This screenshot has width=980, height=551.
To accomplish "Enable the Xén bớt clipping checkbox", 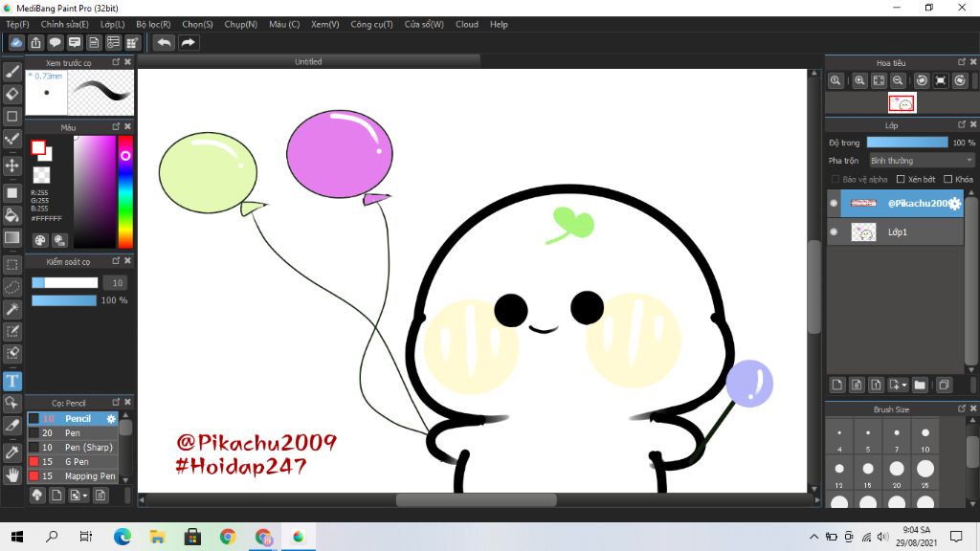I will tap(901, 179).
